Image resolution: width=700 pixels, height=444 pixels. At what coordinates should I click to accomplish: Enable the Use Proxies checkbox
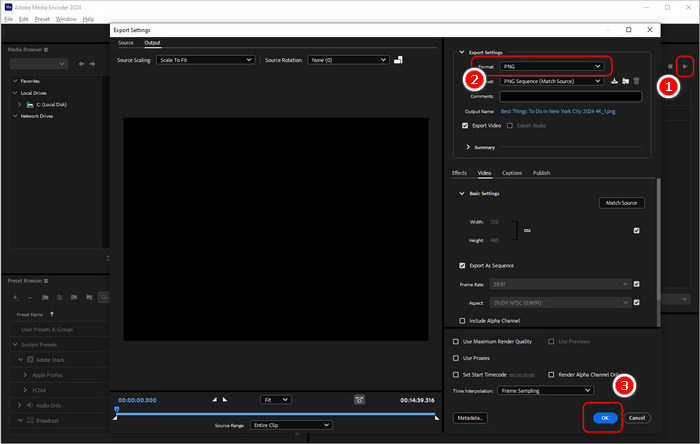pyautogui.click(x=456, y=358)
